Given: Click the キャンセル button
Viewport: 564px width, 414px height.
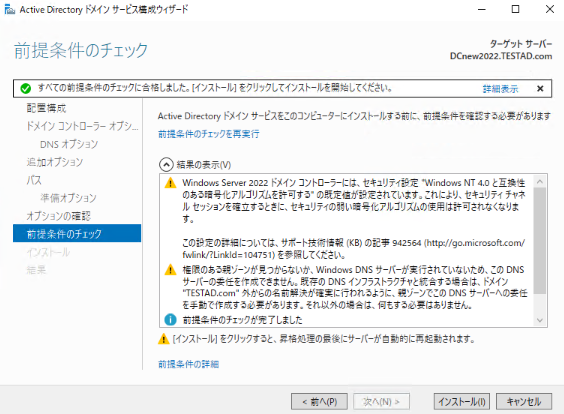Looking at the screenshot, I should point(524,401).
